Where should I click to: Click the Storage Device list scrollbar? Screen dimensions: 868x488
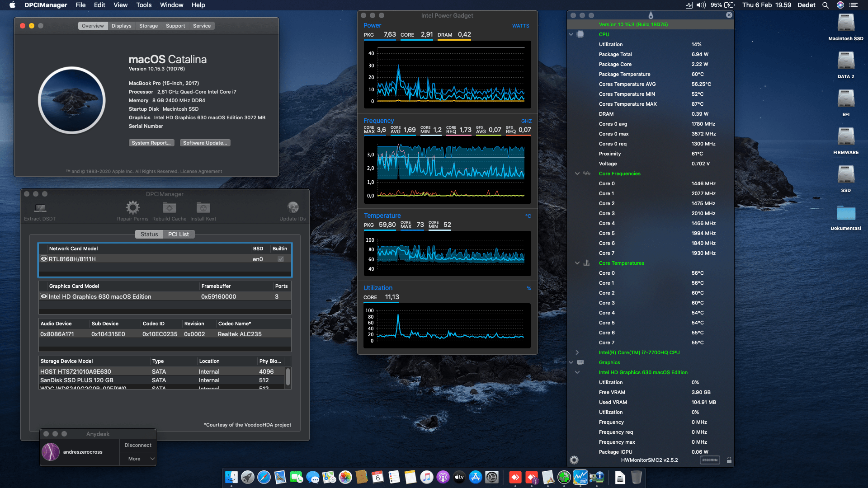click(288, 377)
